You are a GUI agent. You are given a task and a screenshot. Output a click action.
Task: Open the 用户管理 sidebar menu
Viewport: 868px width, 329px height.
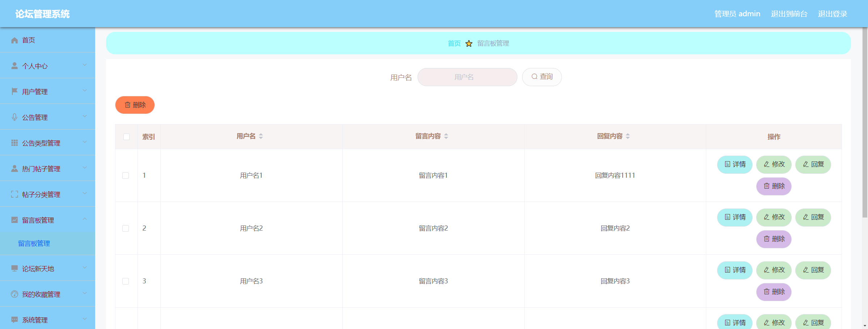(x=47, y=92)
